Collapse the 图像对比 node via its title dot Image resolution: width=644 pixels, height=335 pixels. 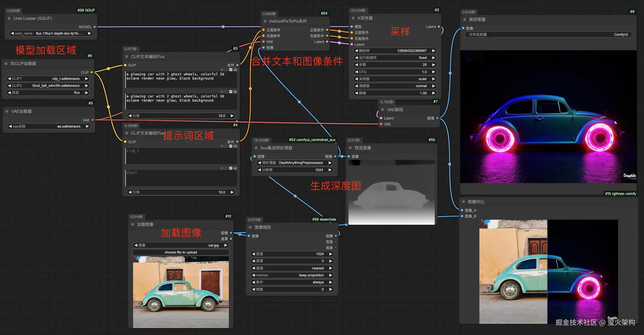tap(463, 202)
